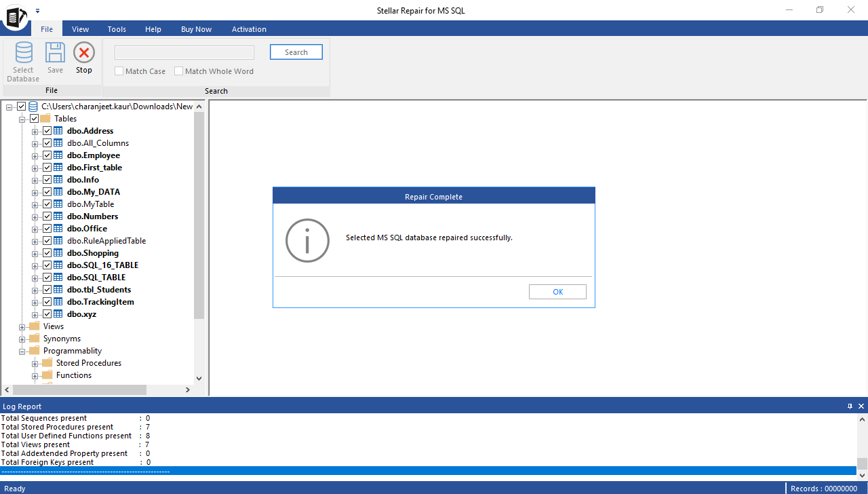Click the Synonyms folder icon

34,339
